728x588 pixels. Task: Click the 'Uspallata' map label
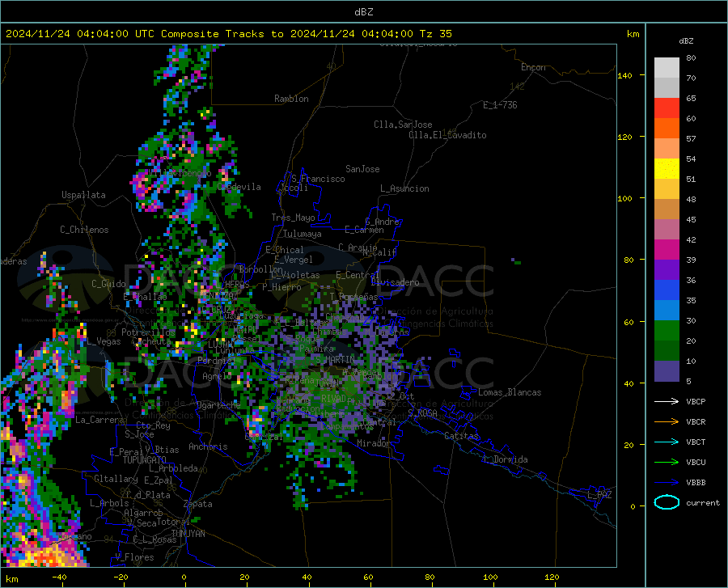point(83,195)
